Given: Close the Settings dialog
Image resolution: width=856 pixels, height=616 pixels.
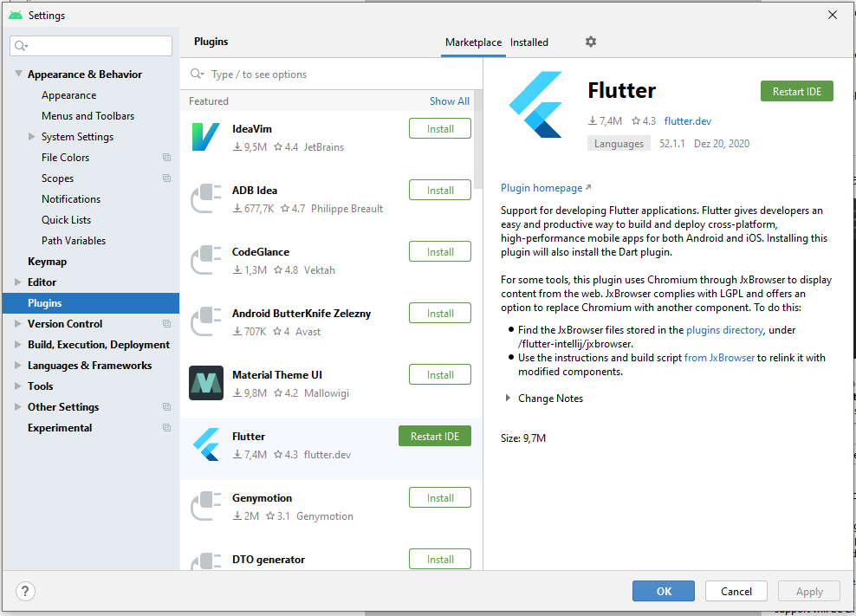Looking at the screenshot, I should (833, 15).
